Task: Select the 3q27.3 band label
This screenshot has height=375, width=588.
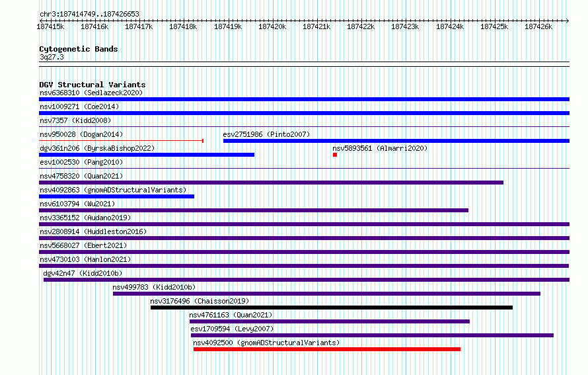Action: coord(52,57)
